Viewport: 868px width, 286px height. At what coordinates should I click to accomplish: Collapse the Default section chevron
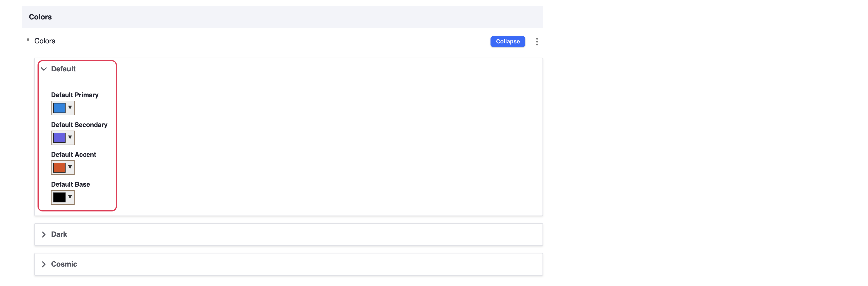[44, 69]
